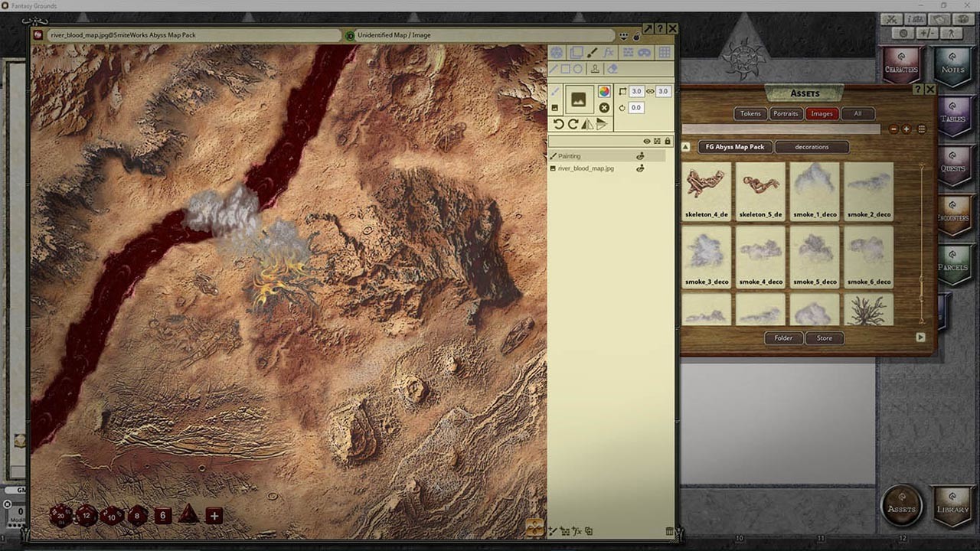Select the Circle drawing tool

point(578,68)
